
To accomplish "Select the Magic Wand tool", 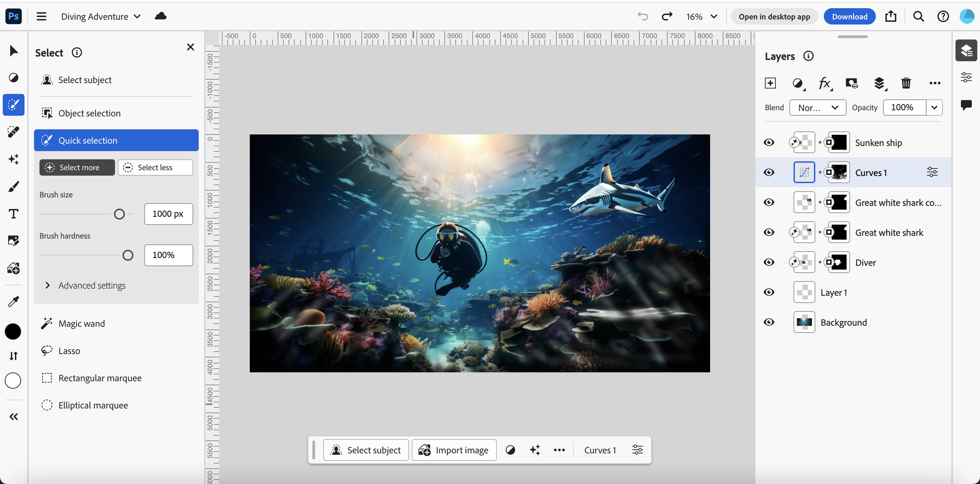I will coord(81,323).
